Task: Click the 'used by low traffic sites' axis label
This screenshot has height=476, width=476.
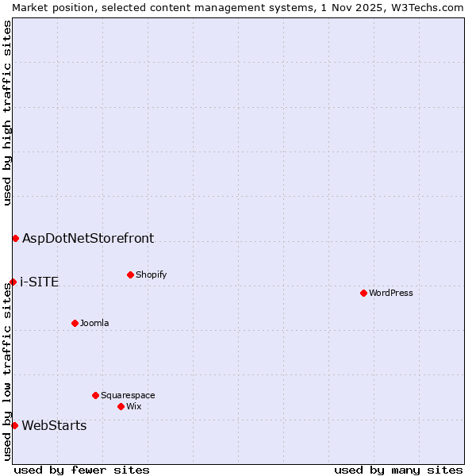Action: click(7, 371)
